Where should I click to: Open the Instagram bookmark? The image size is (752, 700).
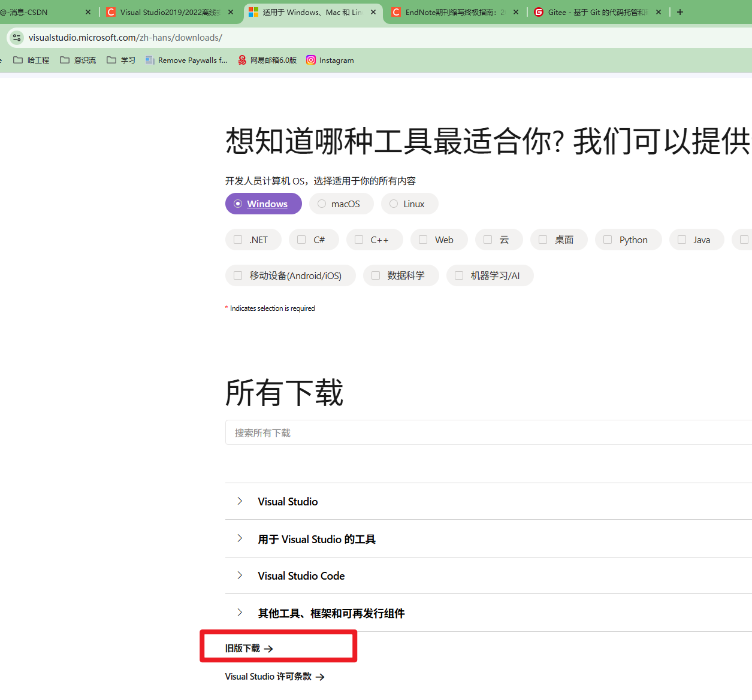coord(330,60)
